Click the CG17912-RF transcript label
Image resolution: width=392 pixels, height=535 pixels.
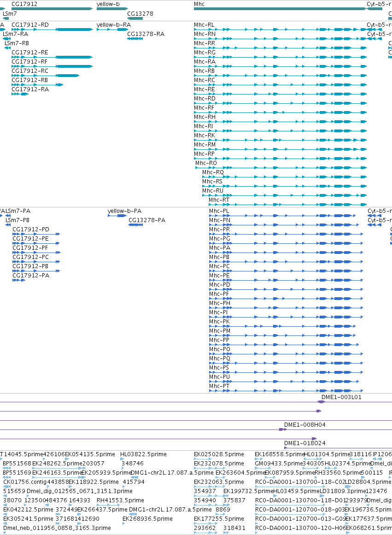(x=29, y=62)
